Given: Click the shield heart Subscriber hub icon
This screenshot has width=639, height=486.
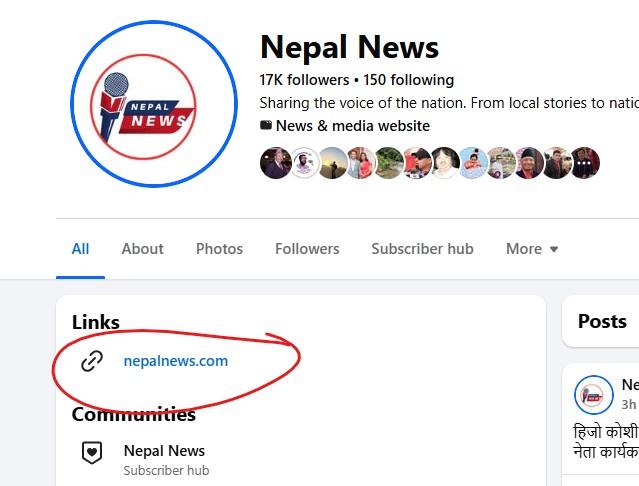Looking at the screenshot, I should [x=92, y=452].
